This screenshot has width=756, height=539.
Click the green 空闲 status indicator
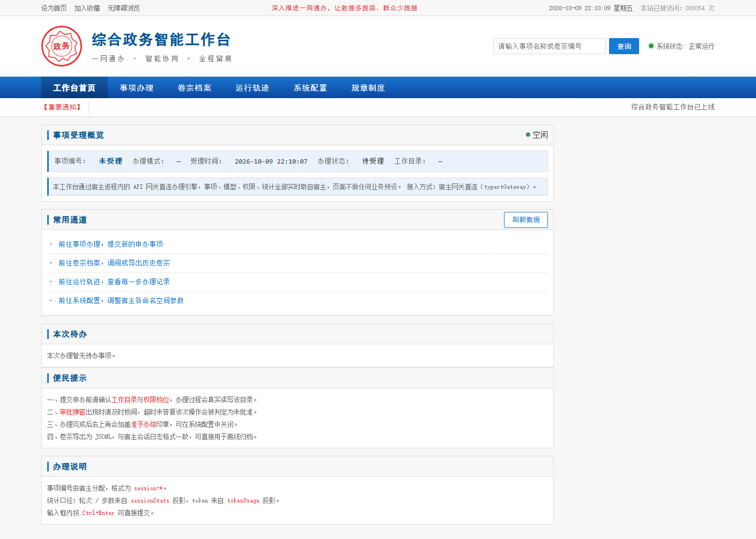click(537, 135)
